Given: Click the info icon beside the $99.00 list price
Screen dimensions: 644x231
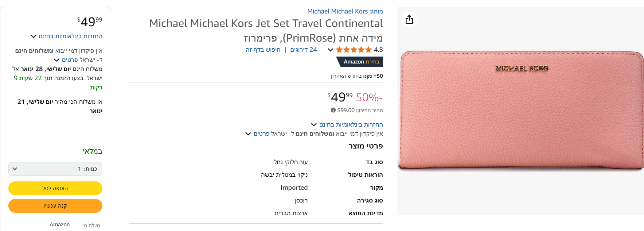Looking at the screenshot, I should pyautogui.click(x=333, y=110).
